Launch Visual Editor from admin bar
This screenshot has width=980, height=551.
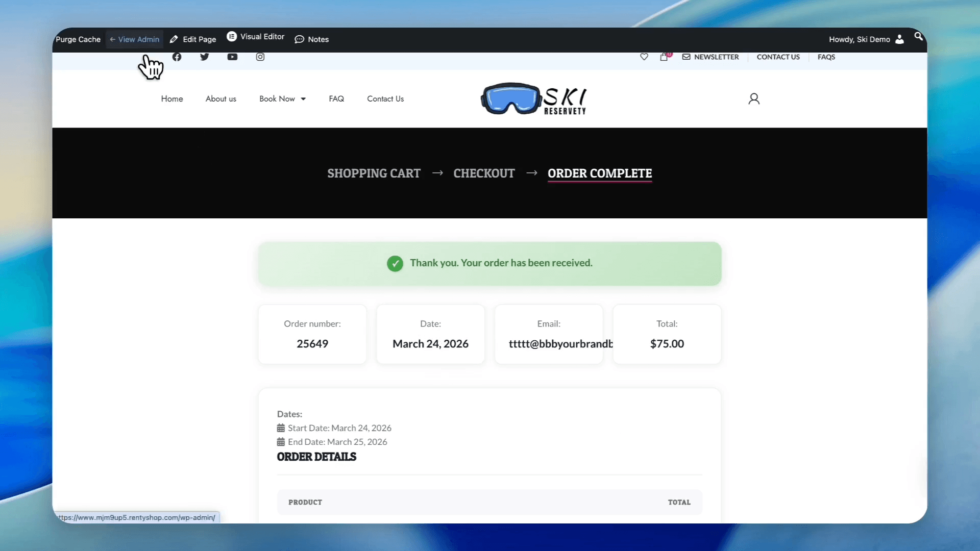(256, 37)
